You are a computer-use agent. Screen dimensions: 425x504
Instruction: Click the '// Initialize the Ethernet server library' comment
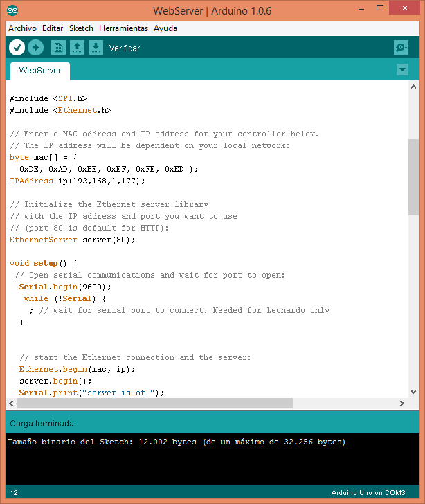click(x=109, y=204)
